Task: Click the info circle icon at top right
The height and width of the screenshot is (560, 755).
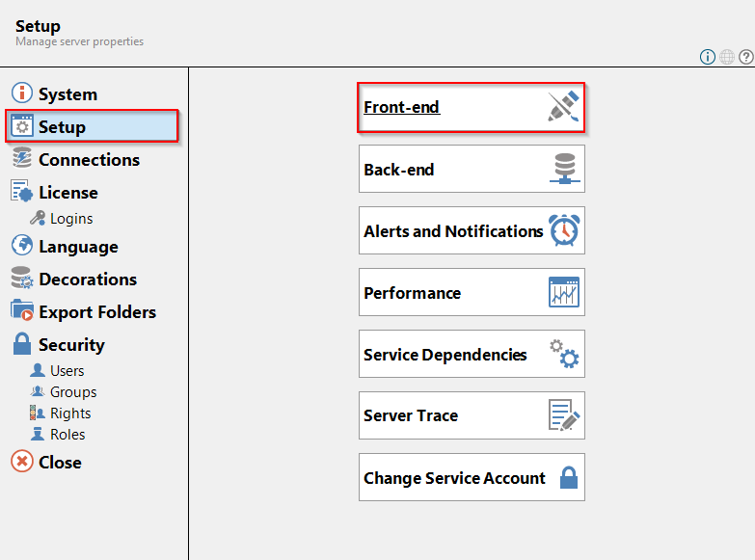Action: 708,57
